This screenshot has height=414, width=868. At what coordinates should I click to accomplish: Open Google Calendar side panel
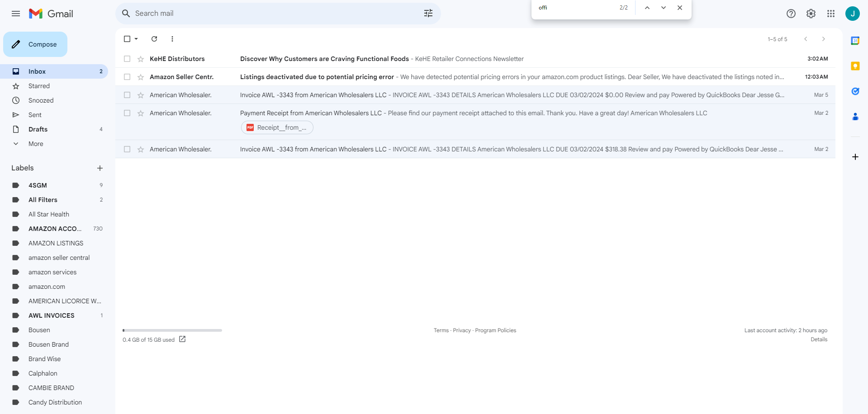tap(855, 41)
